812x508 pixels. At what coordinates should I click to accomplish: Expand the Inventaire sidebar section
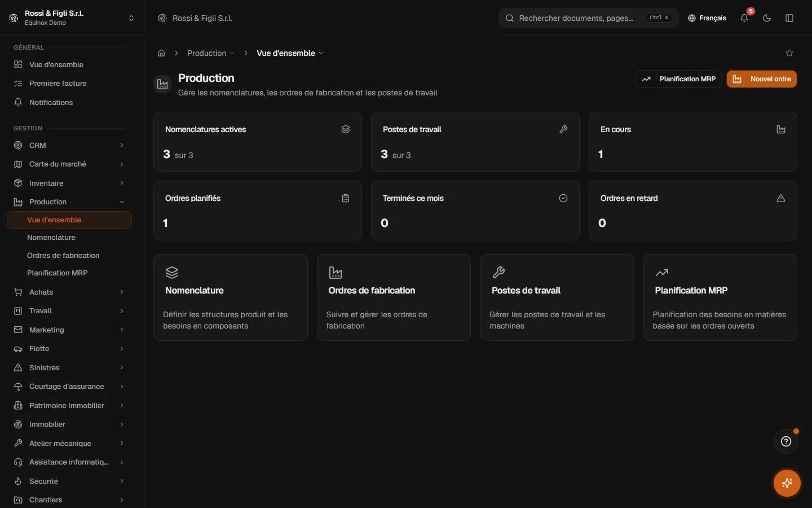[x=69, y=183]
